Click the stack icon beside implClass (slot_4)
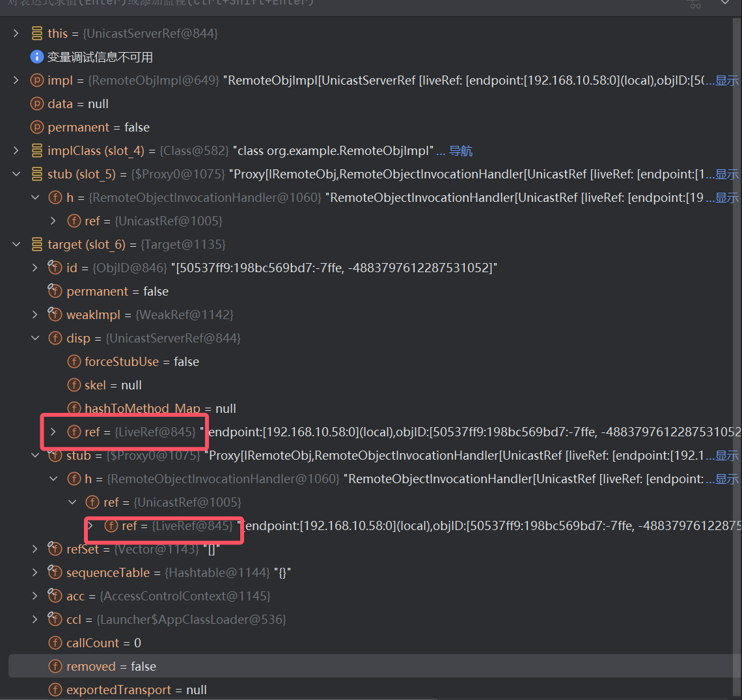Image resolution: width=742 pixels, height=700 pixels. tap(37, 151)
